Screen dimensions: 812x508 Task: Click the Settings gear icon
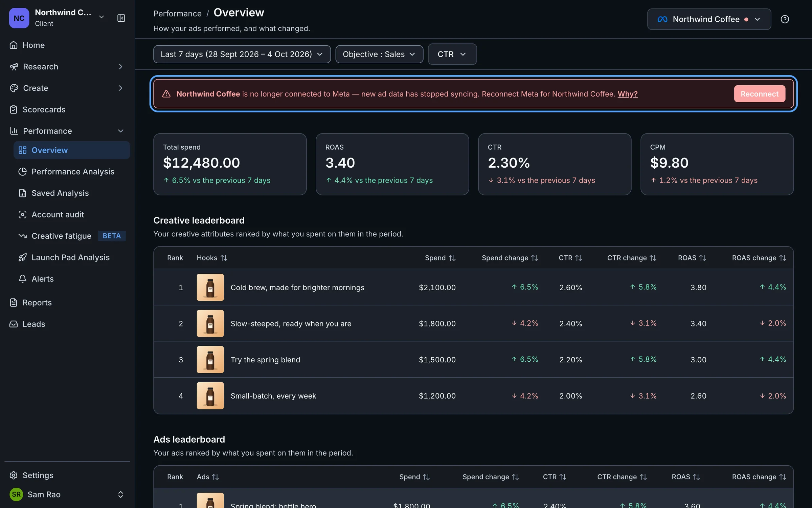(14, 475)
